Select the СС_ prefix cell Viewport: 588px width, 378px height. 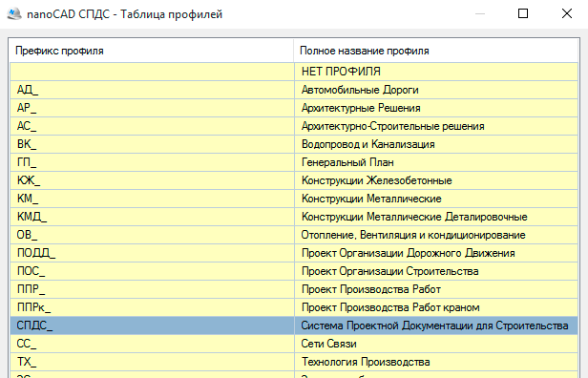tap(153, 344)
